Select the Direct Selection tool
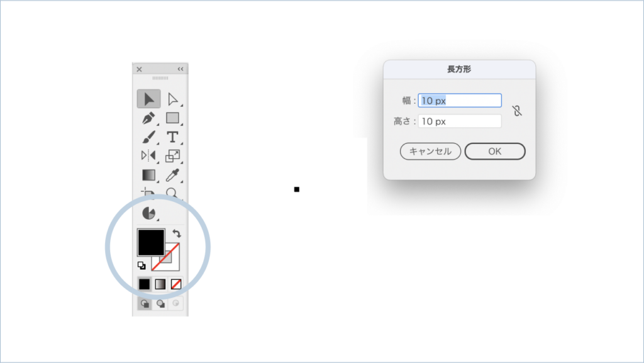This screenshot has height=363, width=644. click(172, 99)
